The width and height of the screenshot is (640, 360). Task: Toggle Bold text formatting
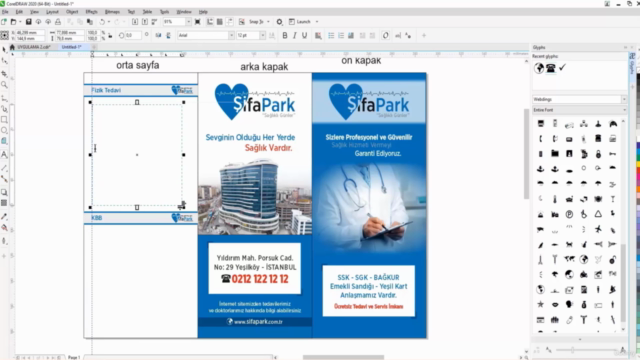pos(285,36)
